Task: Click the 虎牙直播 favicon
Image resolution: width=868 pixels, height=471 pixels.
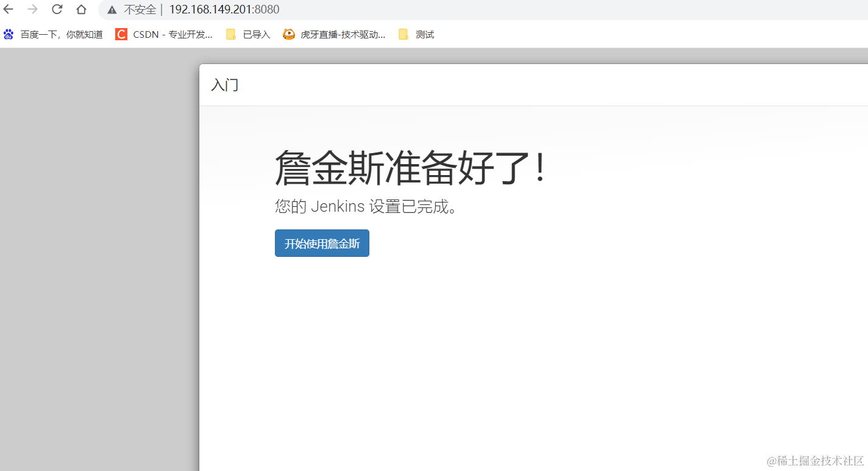Action: pyautogui.click(x=288, y=34)
